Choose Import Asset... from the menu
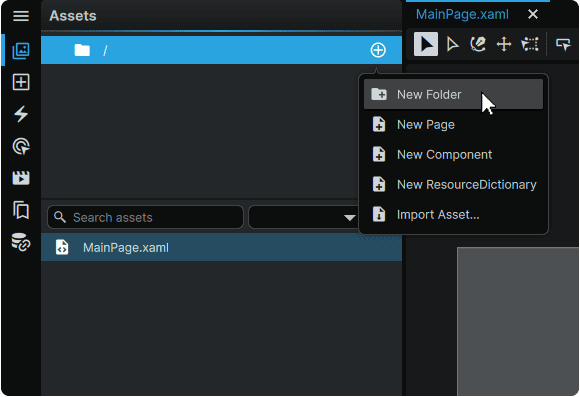Viewport: 580px width, 397px height. [x=453, y=215]
